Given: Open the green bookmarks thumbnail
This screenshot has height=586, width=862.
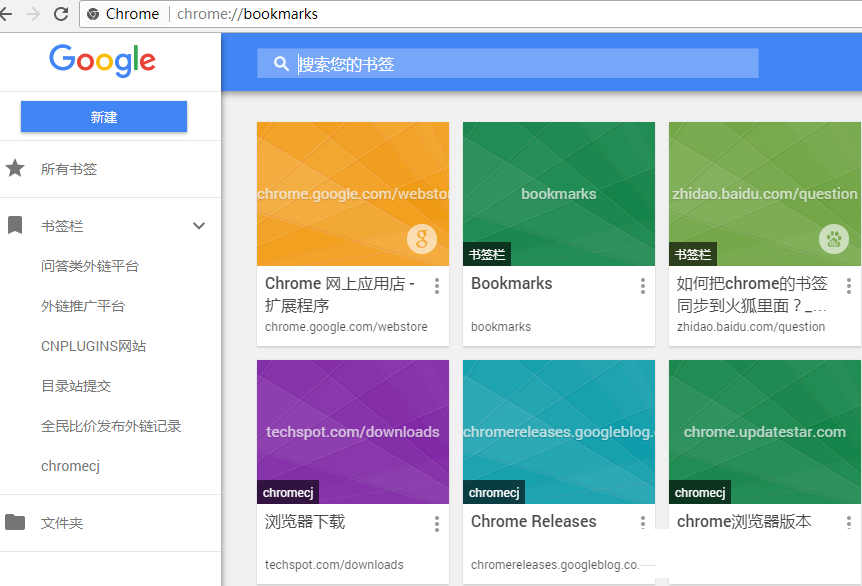Looking at the screenshot, I should (x=559, y=194).
